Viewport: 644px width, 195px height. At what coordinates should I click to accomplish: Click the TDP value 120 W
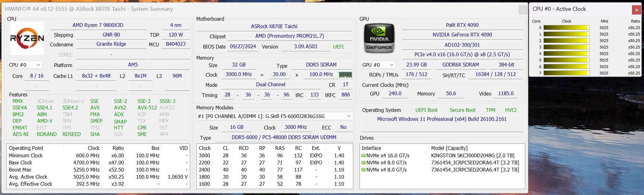(176, 35)
